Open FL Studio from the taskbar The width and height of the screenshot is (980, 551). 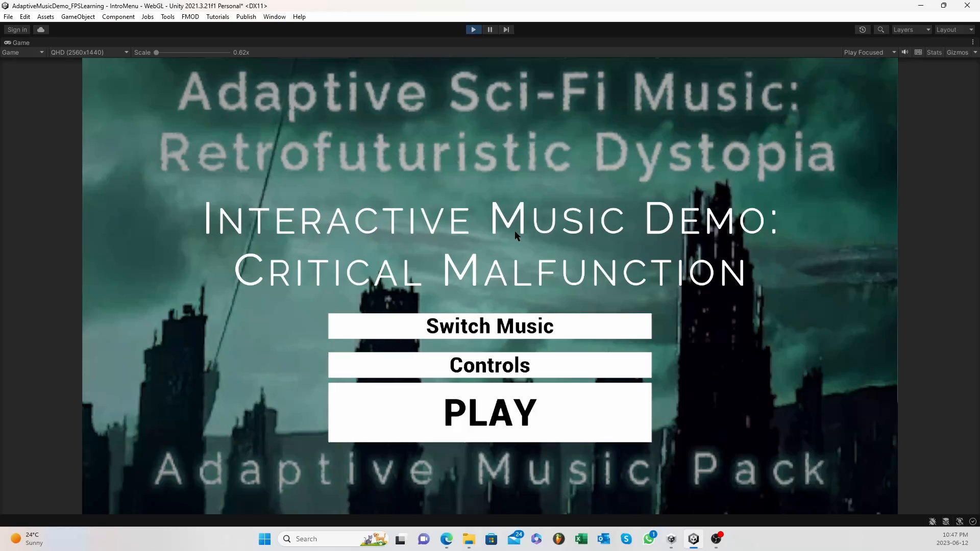pyautogui.click(x=559, y=539)
